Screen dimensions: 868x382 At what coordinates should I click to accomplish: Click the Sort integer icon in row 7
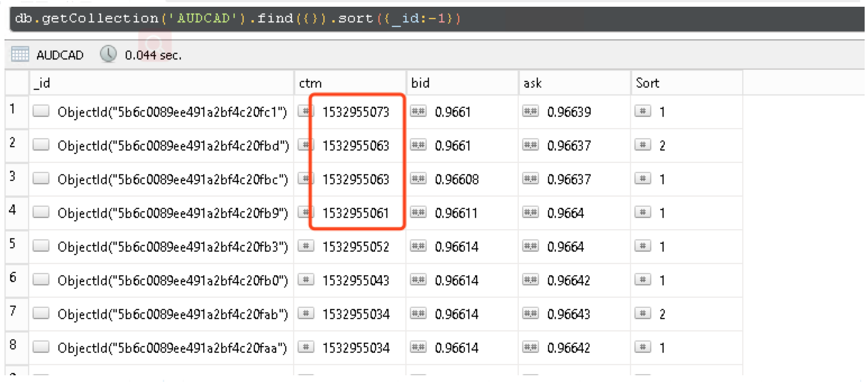coord(643,314)
